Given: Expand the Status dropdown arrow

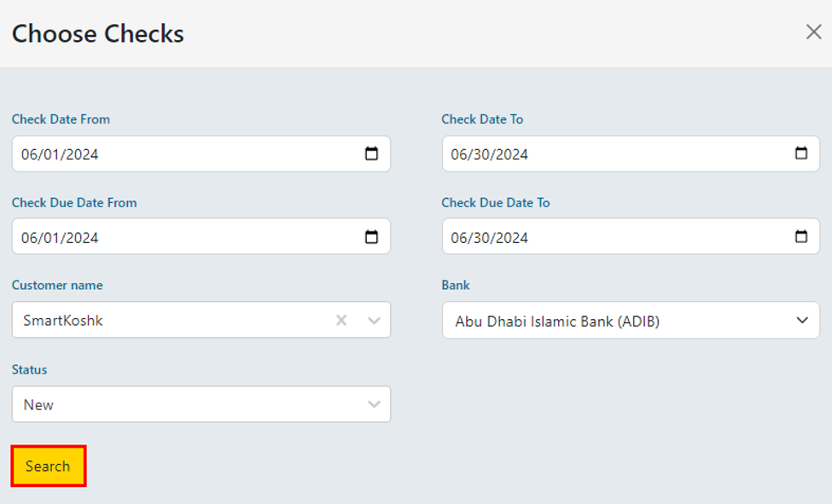Looking at the screenshot, I should coord(374,404).
